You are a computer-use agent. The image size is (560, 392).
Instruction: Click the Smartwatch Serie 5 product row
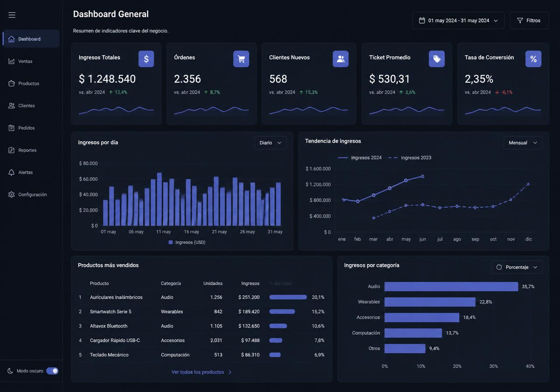click(x=202, y=312)
